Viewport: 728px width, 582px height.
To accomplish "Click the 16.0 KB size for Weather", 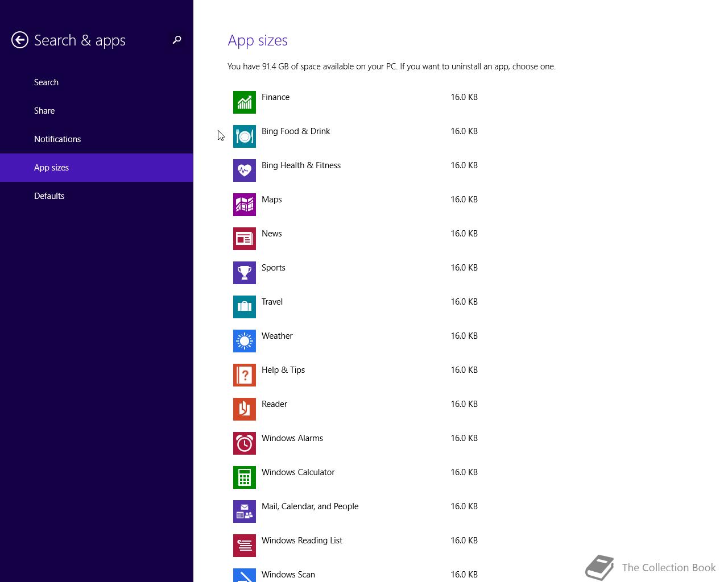I will (464, 336).
